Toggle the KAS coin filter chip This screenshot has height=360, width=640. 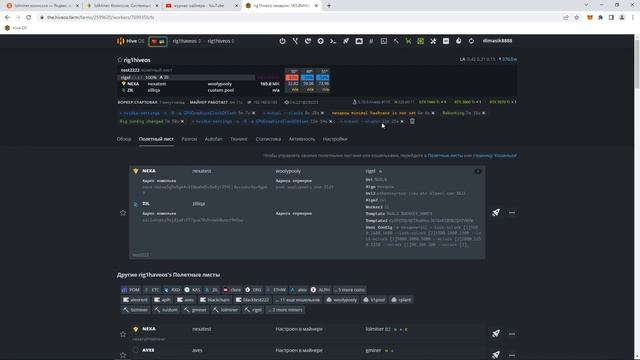(192, 290)
